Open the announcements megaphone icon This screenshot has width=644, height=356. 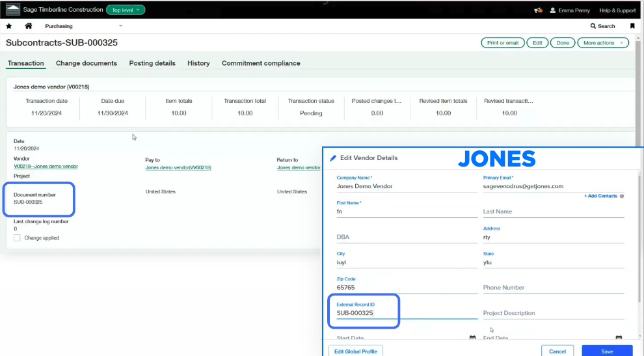point(538,10)
